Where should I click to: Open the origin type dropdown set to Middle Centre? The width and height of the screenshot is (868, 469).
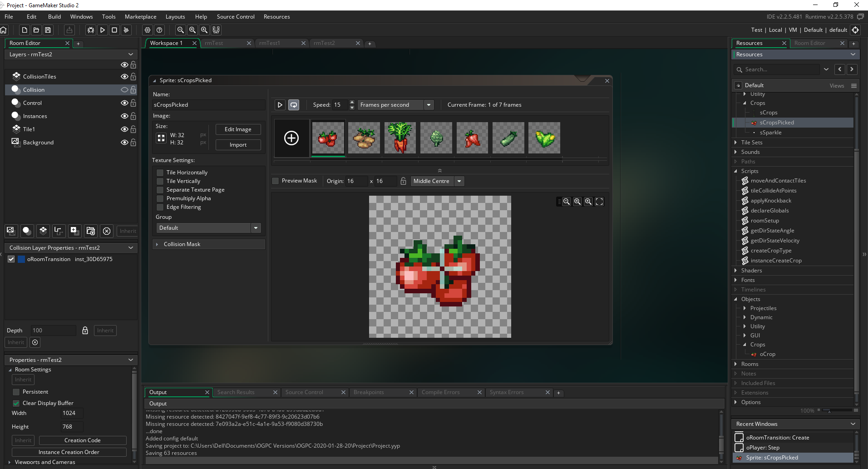pos(459,181)
